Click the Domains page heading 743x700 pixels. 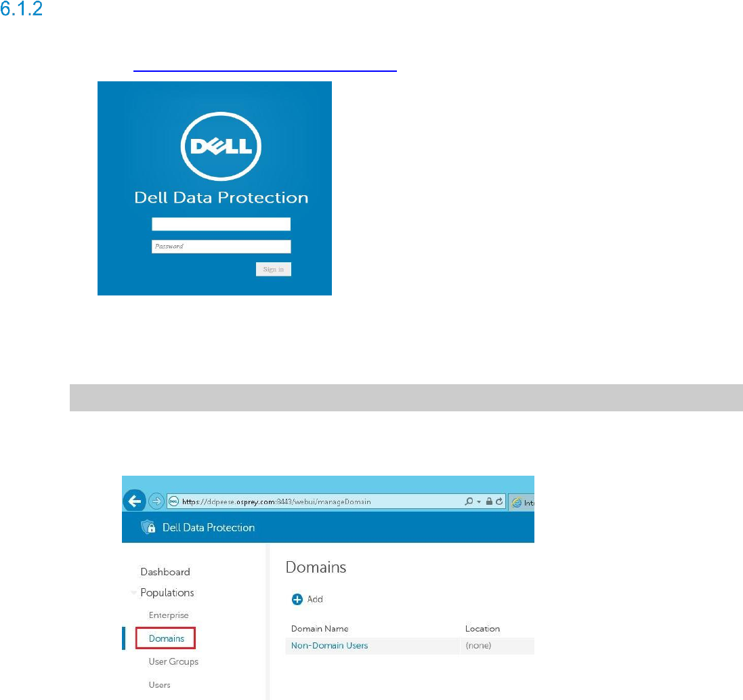coord(316,567)
